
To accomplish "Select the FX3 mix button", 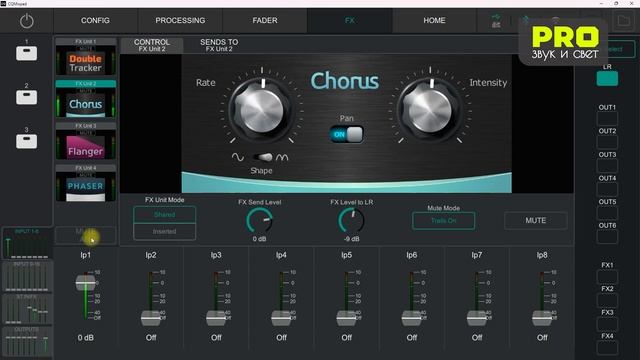I will click(607, 324).
